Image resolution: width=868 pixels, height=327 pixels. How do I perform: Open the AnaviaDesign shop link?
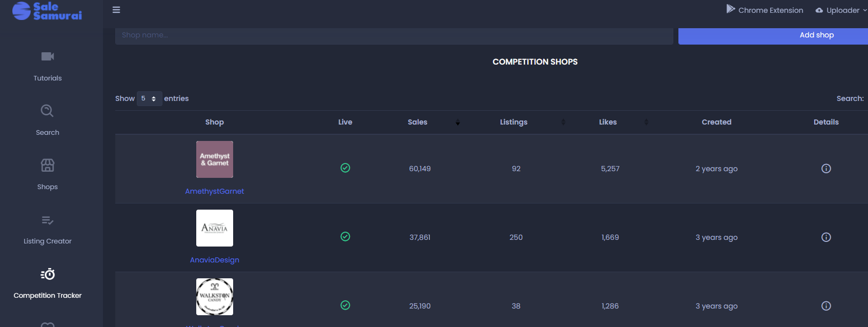[x=215, y=260]
